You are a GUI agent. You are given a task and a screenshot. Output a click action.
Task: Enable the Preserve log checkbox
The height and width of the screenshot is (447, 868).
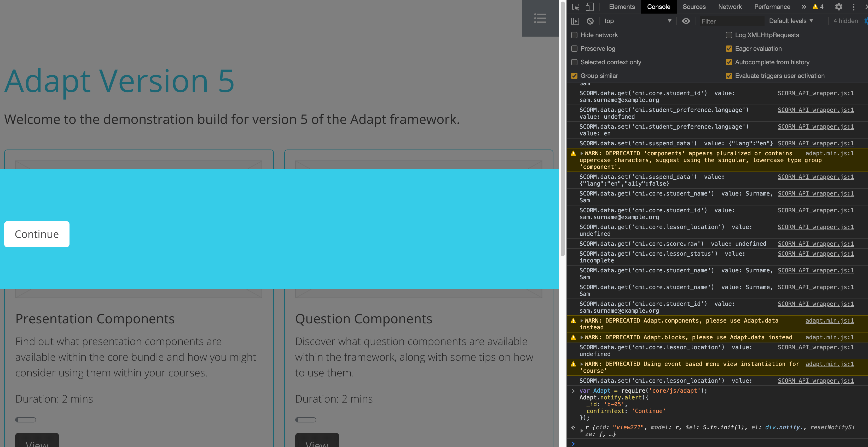click(575, 49)
